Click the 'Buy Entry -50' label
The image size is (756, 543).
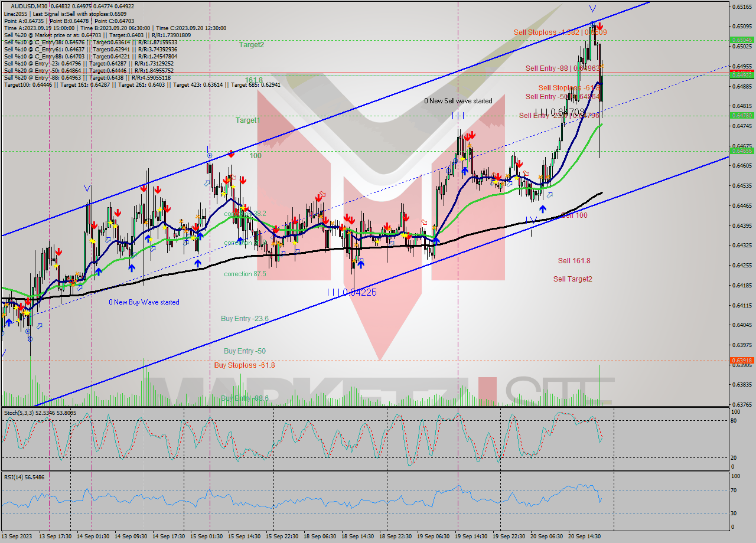coord(245,351)
